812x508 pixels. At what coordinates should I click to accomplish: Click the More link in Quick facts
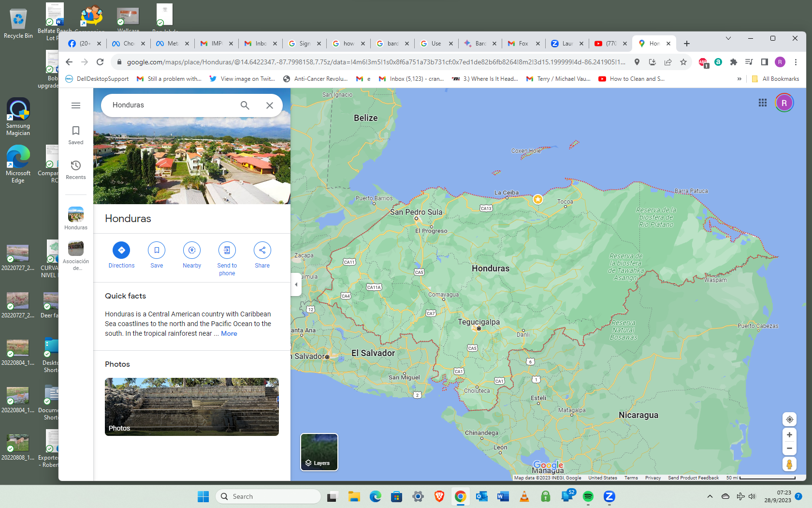coord(229,333)
